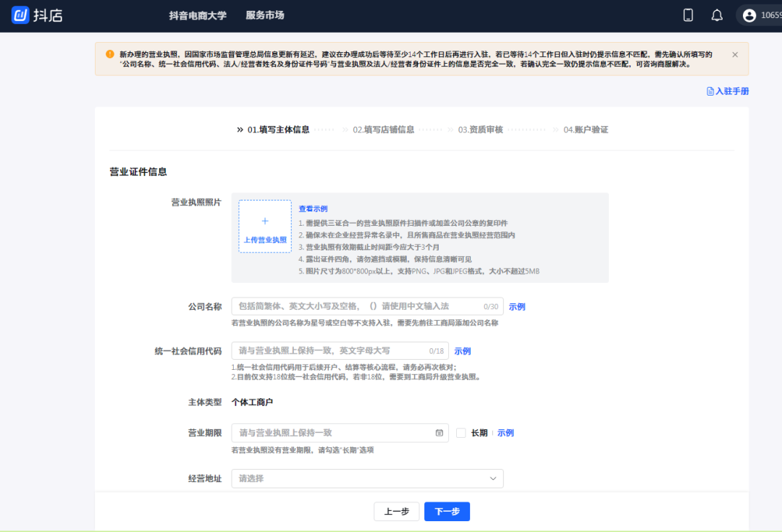Screen dimensions: 782x532
Task: Dismiss the orange warning banner
Action: tap(735, 54)
